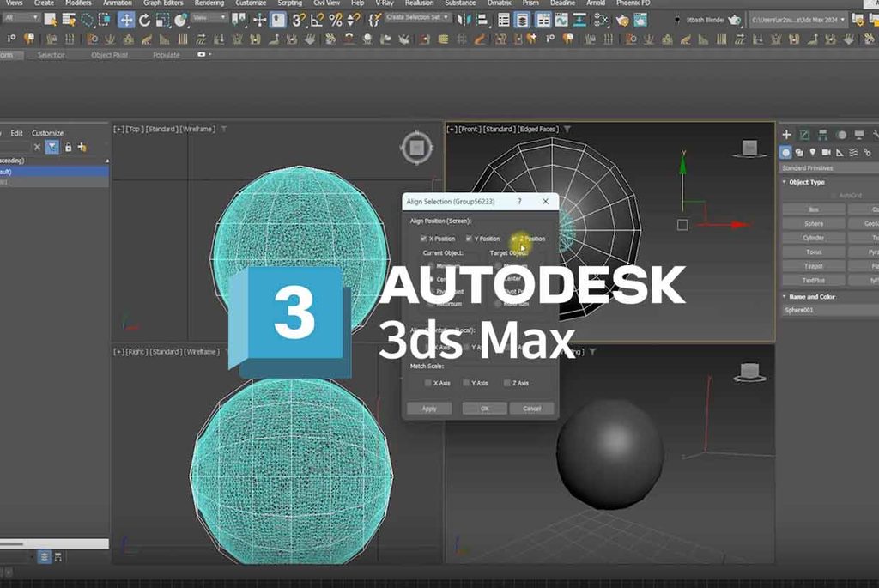Select the Cameras category icon
The height and width of the screenshot is (588, 879).
827,153
